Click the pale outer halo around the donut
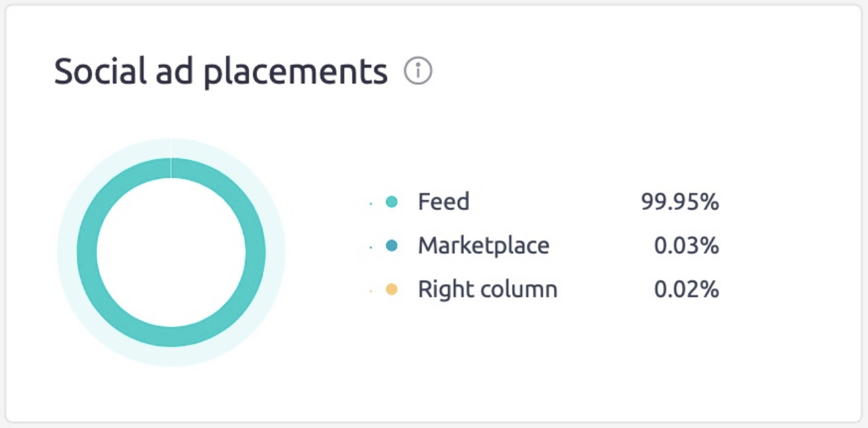 [66, 252]
